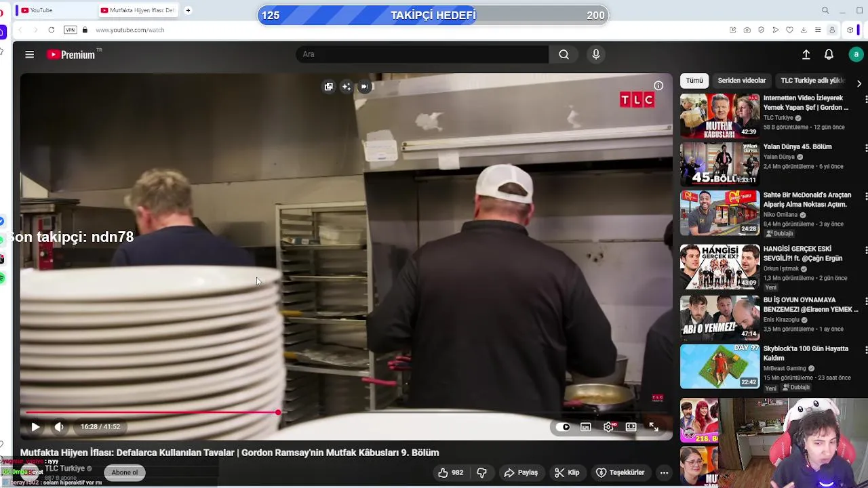The image size is (868, 488).
Task: Click the pop-out video overlay icon
Action: [x=329, y=86]
